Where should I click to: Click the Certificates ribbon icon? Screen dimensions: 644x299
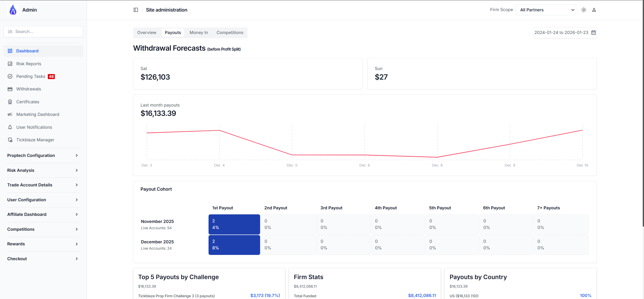pos(10,102)
